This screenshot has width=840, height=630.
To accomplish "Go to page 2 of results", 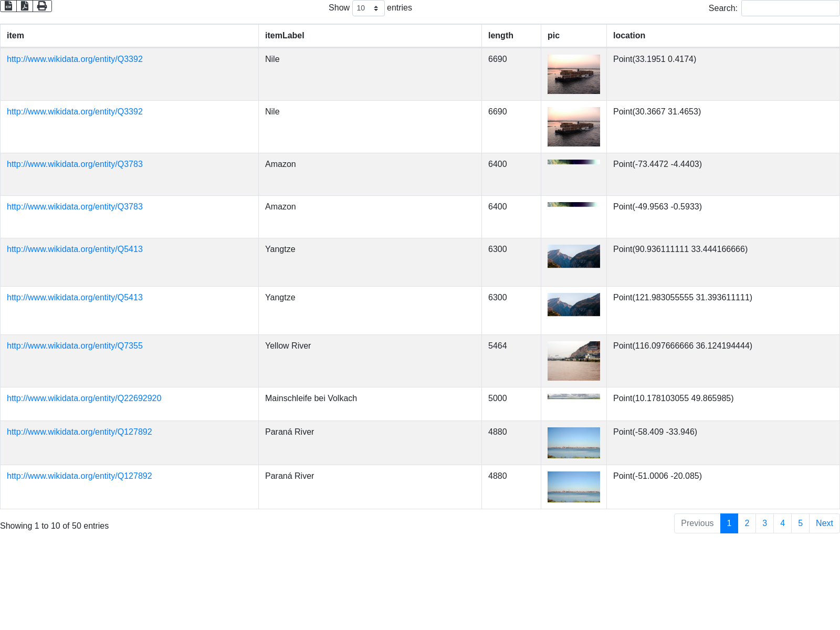I will [x=747, y=523].
